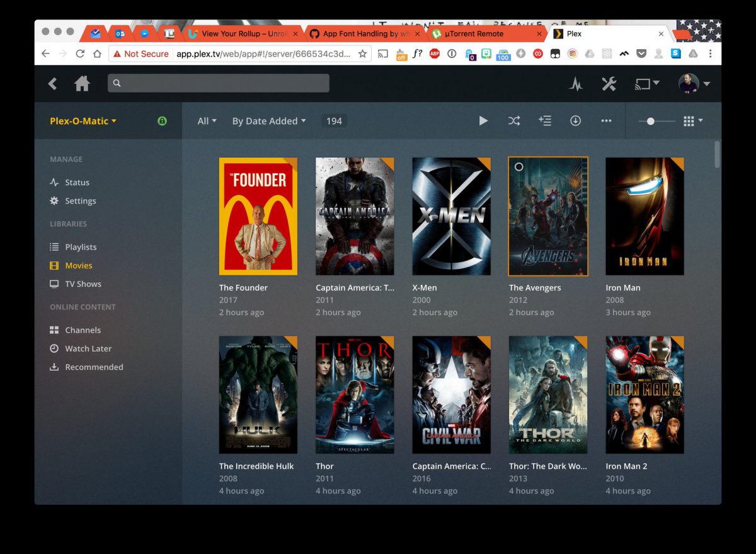This screenshot has width=756, height=554.
Task: Click the 194 item count badge
Action: 334,121
